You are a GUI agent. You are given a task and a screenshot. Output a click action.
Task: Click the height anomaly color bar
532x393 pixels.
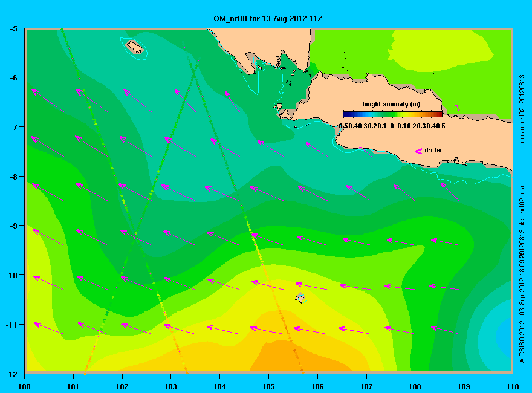[392, 114]
